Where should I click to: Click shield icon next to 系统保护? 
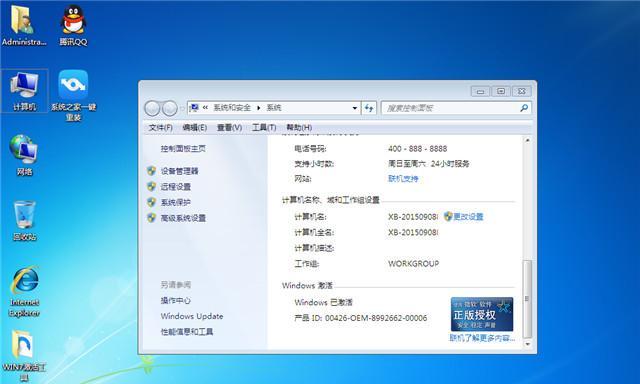pyautogui.click(x=151, y=202)
